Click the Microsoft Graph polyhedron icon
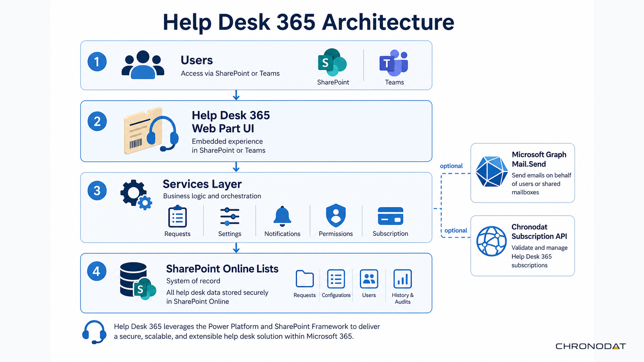The height and width of the screenshot is (362, 644). click(x=491, y=171)
